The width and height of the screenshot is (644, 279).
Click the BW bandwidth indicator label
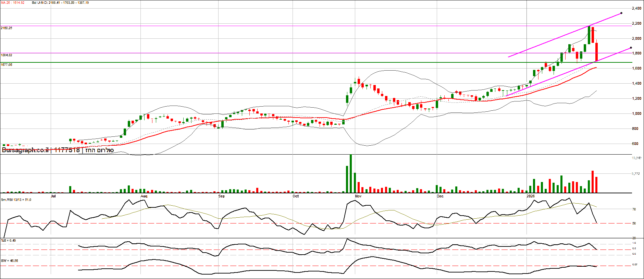pos(10,261)
